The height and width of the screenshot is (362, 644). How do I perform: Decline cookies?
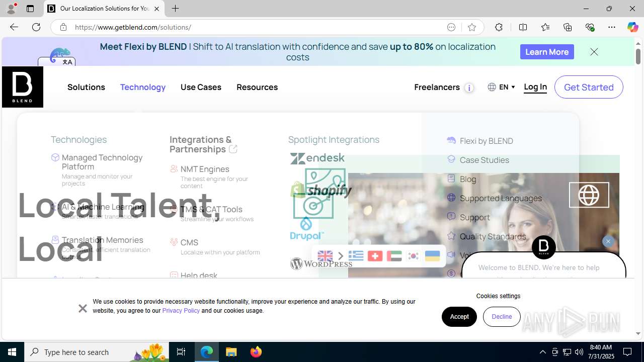point(502,317)
